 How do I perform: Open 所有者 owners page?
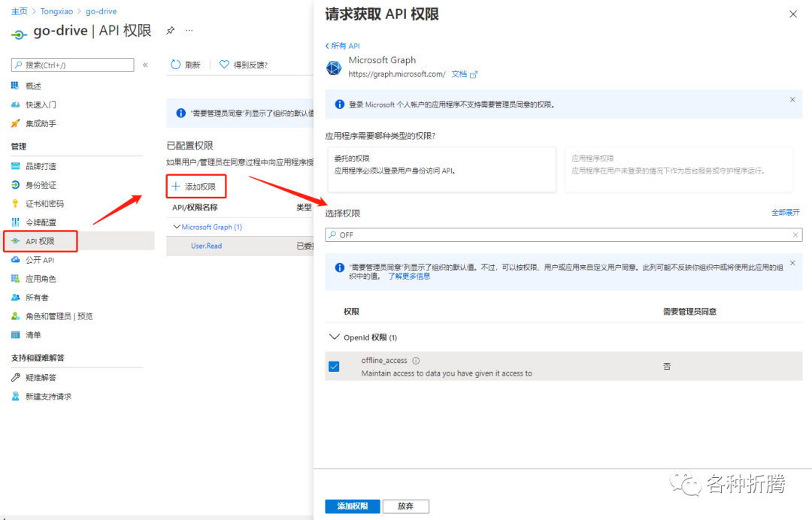point(36,298)
